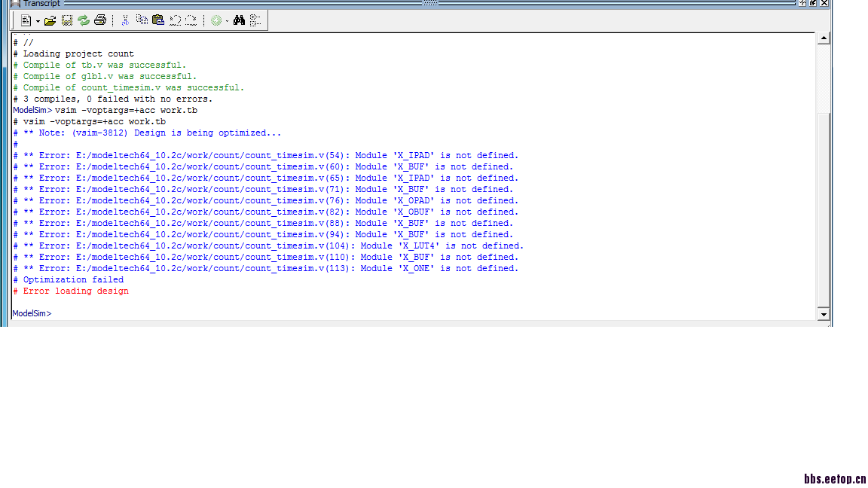Click the '# vsim -voptargs=+acc work.tb' echo line
This screenshot has width=868, height=488.
click(x=90, y=122)
